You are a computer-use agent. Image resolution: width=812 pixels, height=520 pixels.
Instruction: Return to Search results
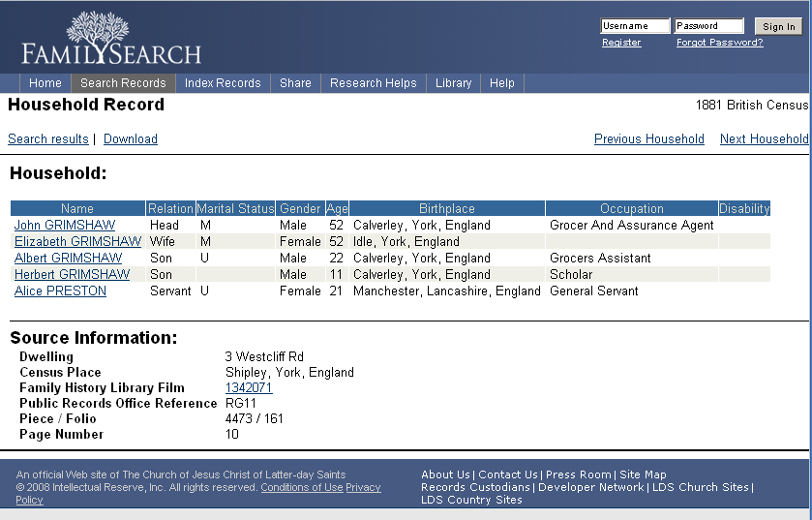(x=47, y=139)
